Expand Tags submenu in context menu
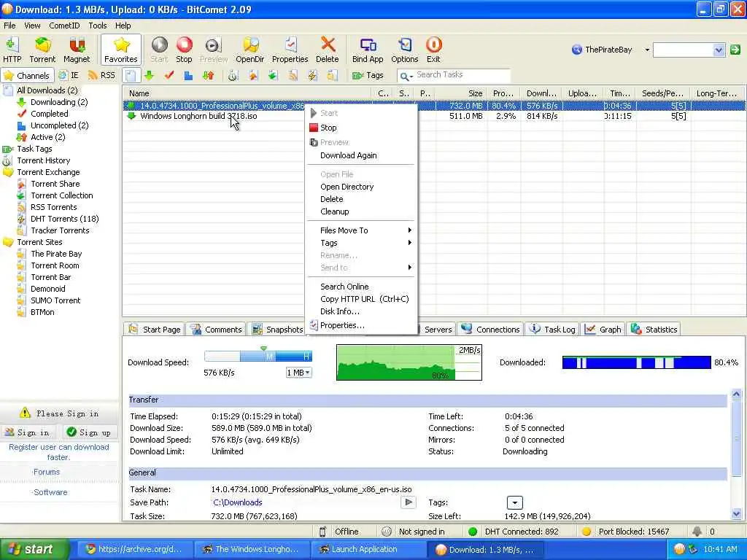The height and width of the screenshot is (560, 747). [x=361, y=243]
